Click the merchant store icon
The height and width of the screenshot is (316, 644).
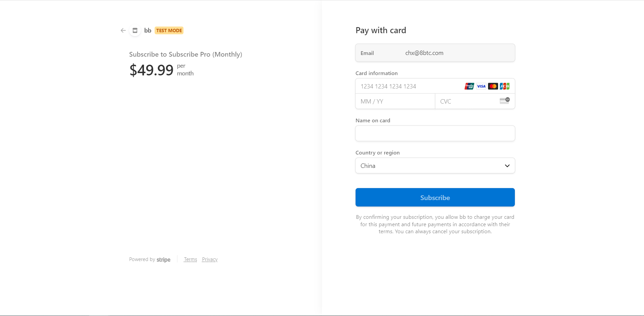click(x=135, y=30)
